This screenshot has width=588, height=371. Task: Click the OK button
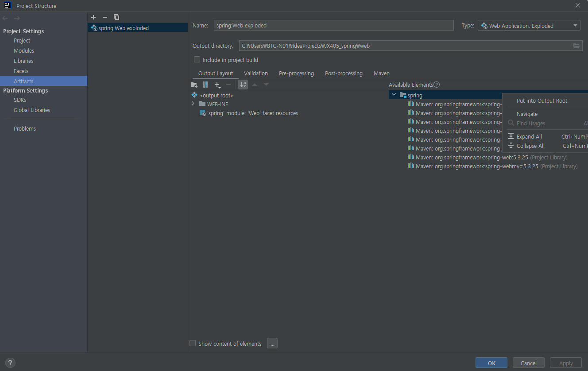coord(491,363)
